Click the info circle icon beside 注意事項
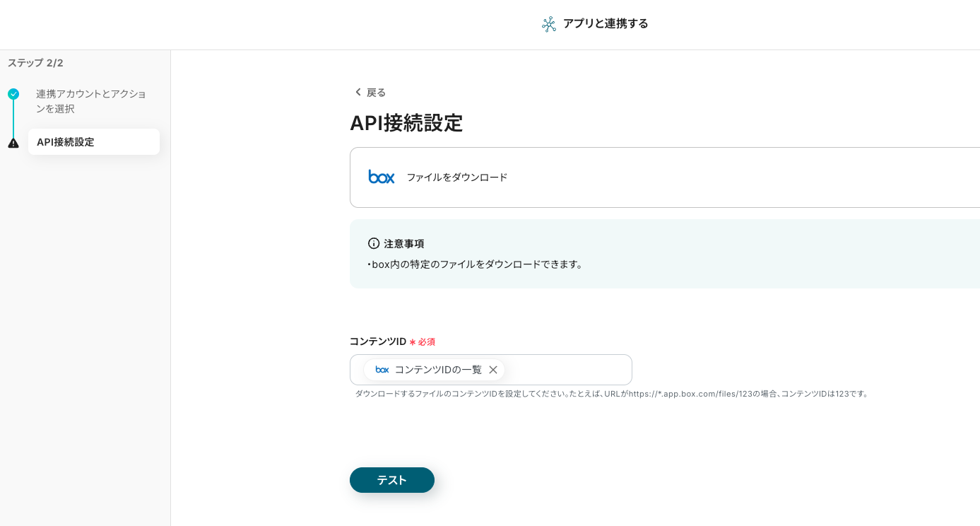 click(374, 243)
